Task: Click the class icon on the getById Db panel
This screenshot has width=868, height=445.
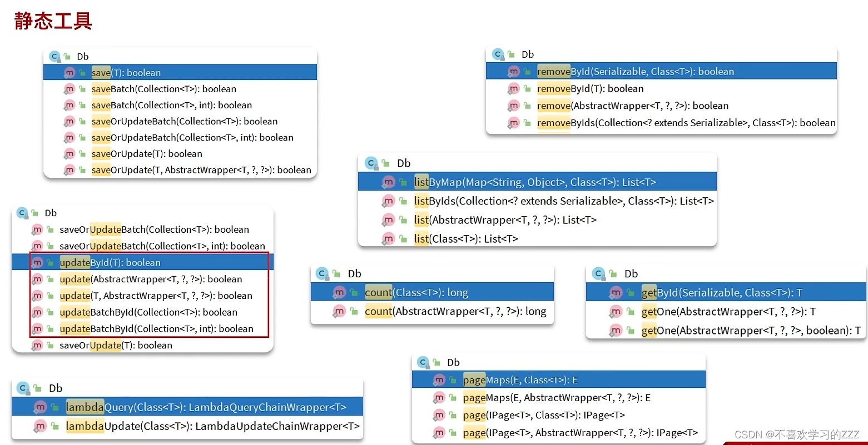Action: (598, 273)
